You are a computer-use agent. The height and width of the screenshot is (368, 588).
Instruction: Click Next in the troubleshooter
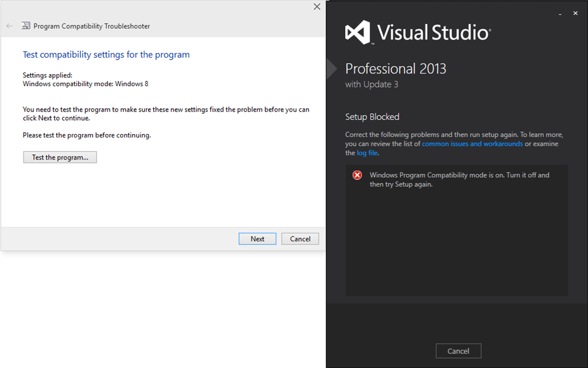[257, 239]
